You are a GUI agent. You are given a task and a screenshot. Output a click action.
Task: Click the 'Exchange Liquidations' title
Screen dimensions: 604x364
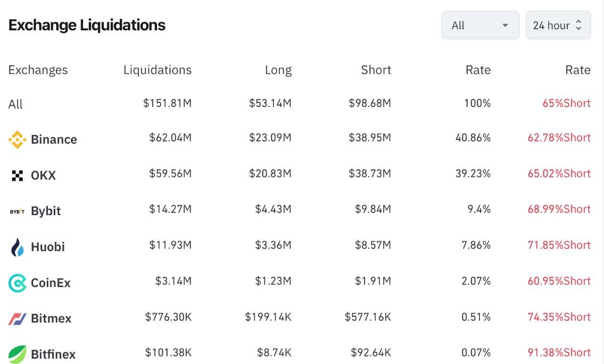pos(87,25)
